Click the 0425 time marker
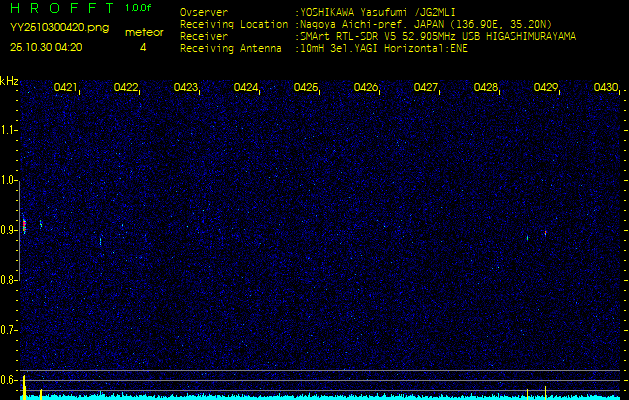The image size is (629, 400). tap(306, 87)
